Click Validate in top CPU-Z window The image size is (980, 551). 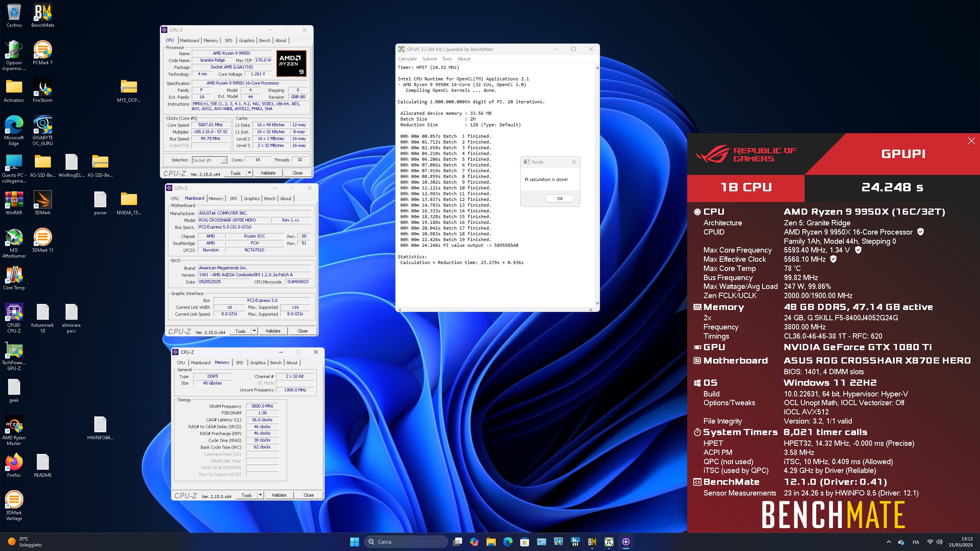point(268,173)
